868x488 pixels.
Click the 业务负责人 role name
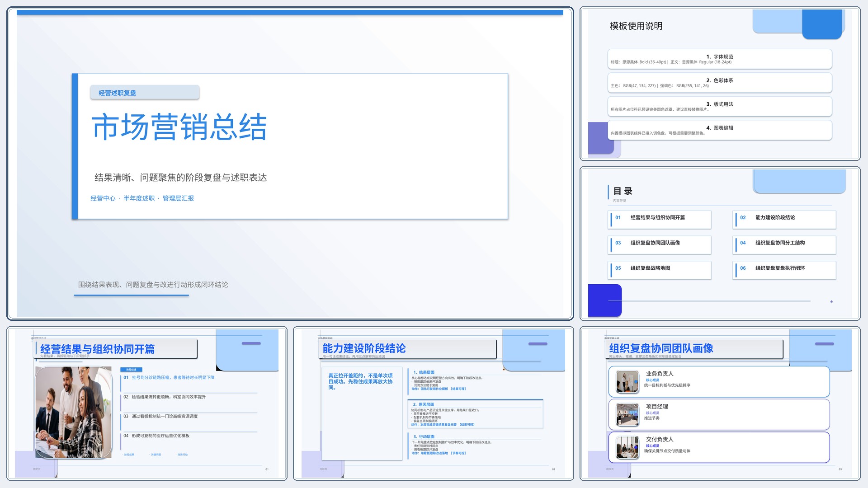[660, 374]
